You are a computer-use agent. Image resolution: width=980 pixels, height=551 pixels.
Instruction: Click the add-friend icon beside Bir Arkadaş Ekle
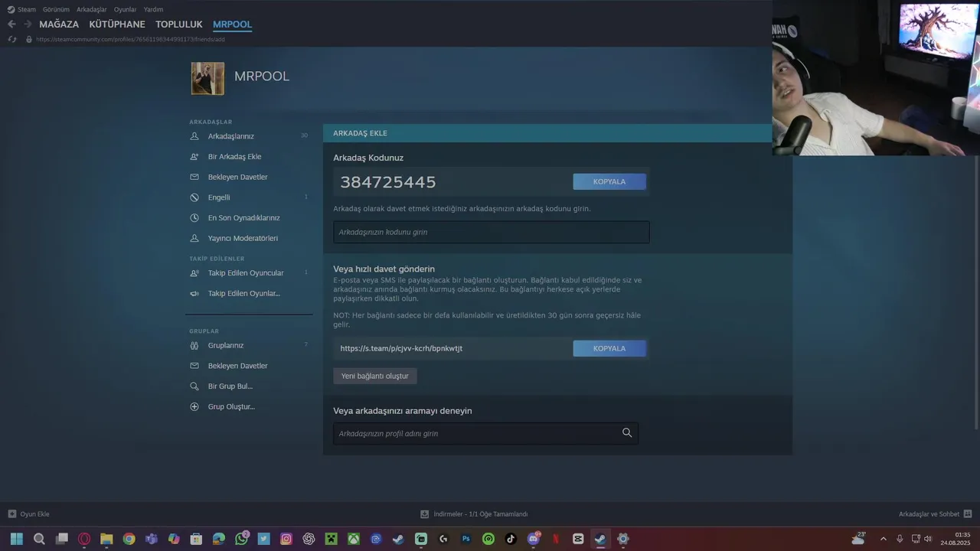tap(194, 157)
